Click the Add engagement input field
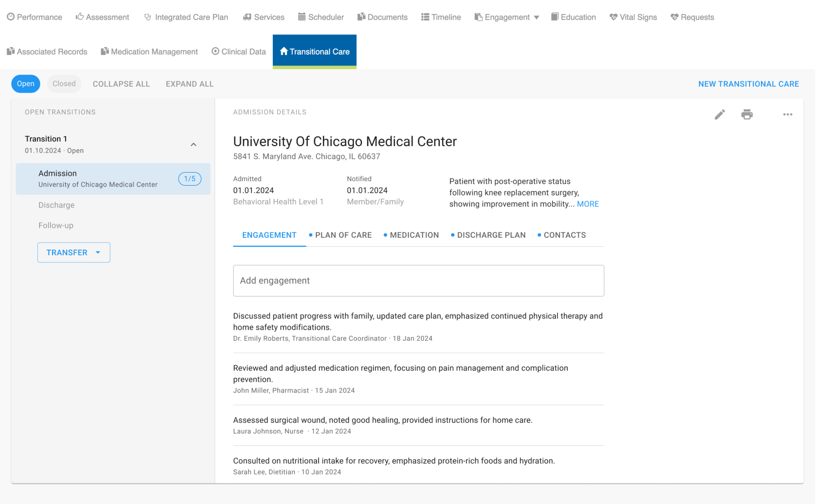Screen dimensions: 815x504 tap(419, 281)
